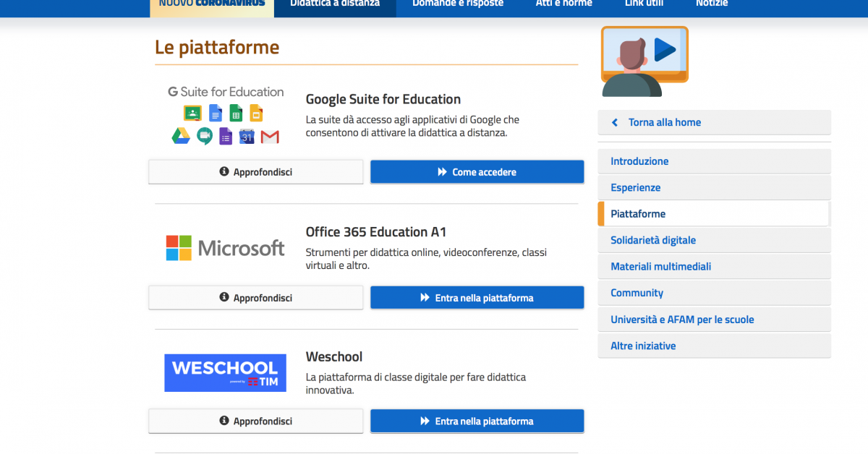Click the Google Suite for Education heading

pyautogui.click(x=383, y=99)
